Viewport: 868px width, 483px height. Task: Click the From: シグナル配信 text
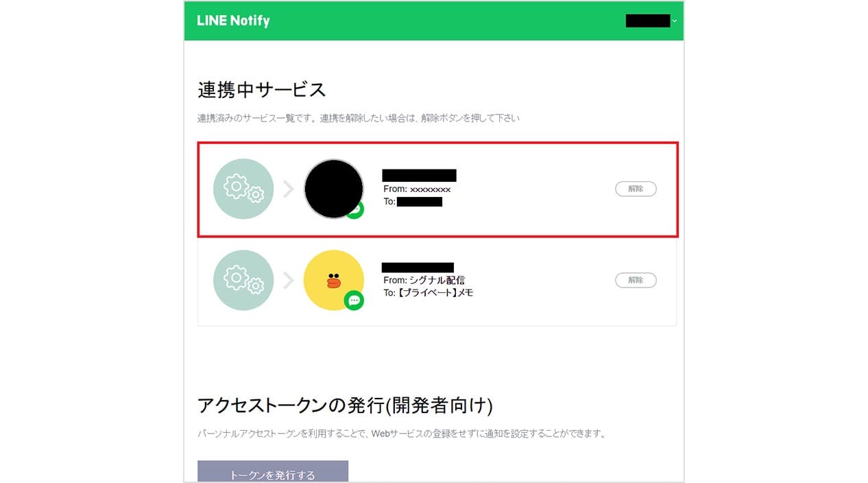(x=424, y=280)
